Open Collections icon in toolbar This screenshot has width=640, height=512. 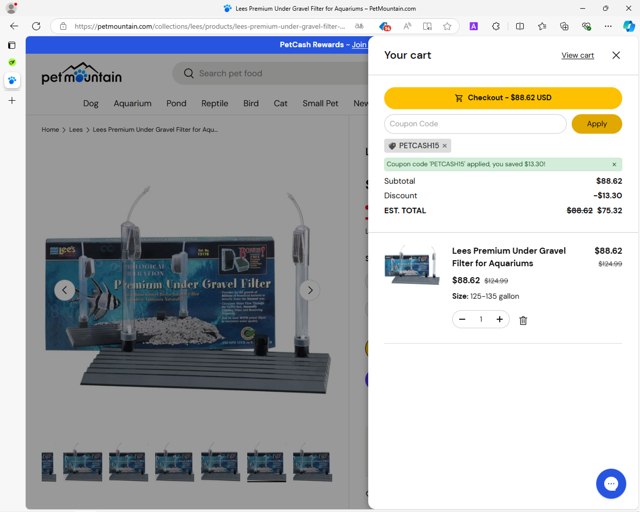point(564,26)
